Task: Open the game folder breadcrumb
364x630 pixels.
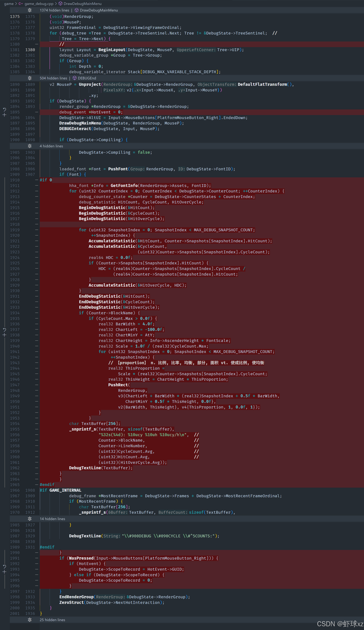Action: (9, 4)
